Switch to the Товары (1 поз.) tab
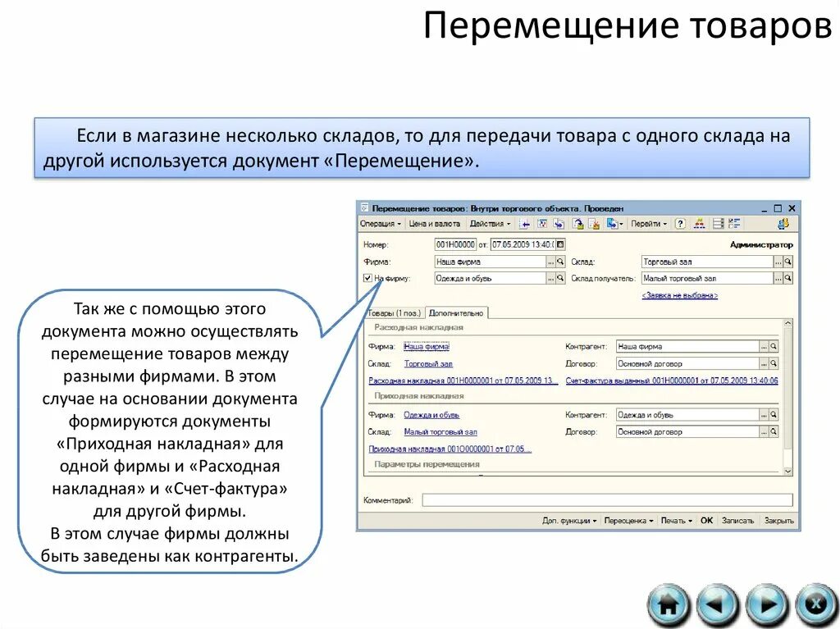840x629 pixels. click(395, 313)
